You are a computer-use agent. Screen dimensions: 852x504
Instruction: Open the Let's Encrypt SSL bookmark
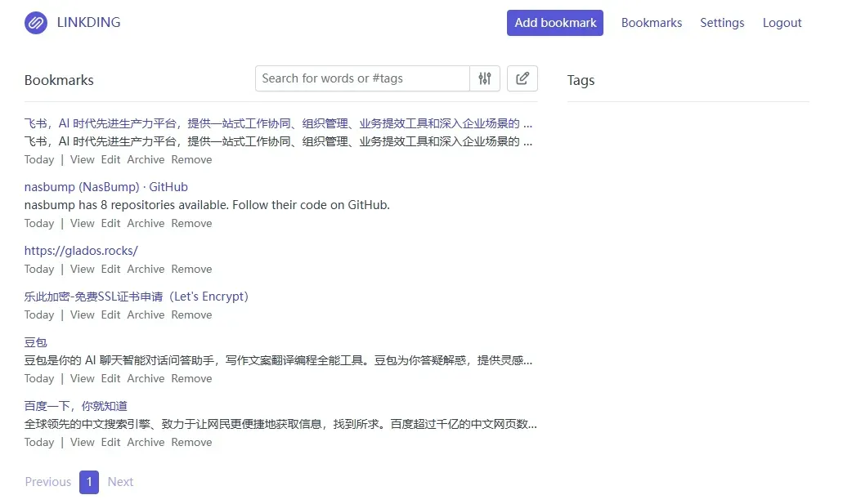[137, 297]
